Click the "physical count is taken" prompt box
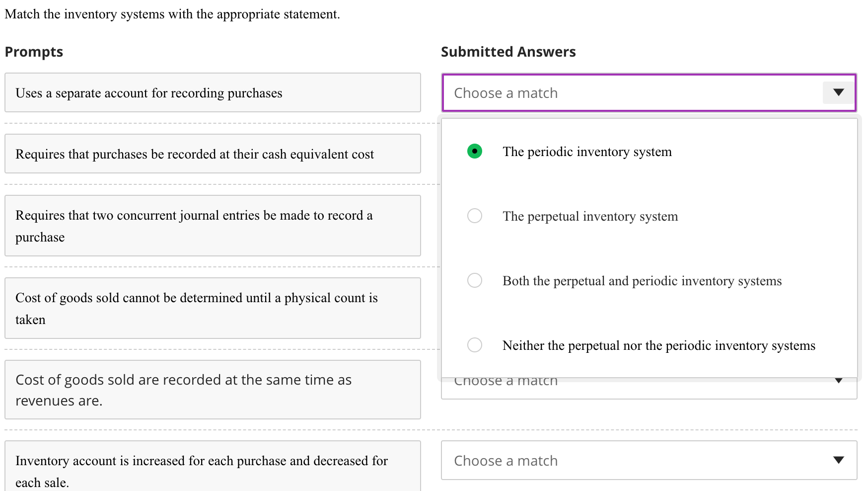 212,308
